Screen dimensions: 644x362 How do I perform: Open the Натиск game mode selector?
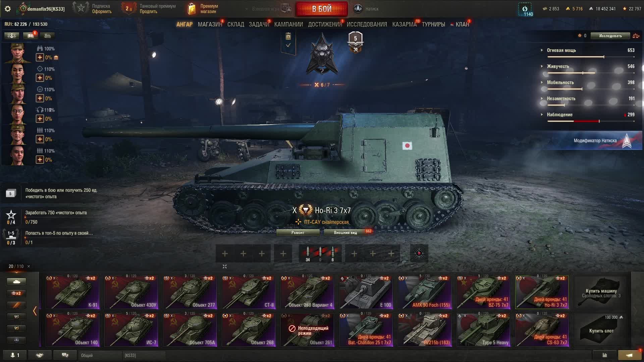point(366,9)
